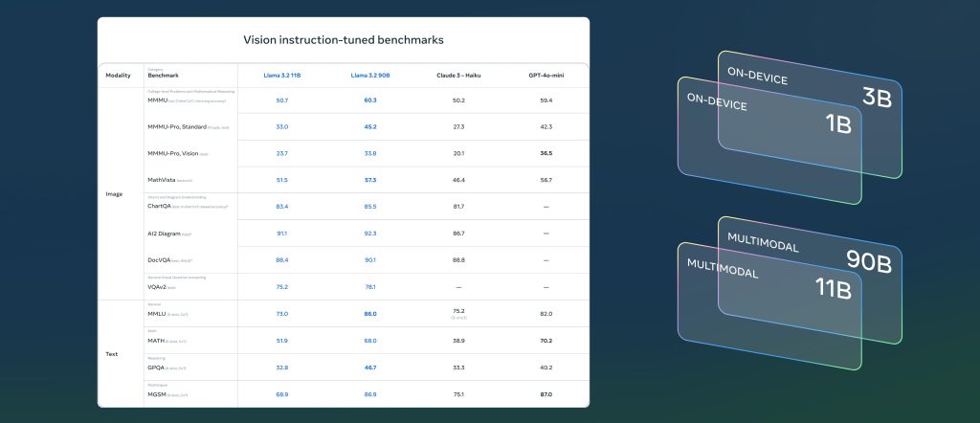Image resolution: width=980 pixels, height=423 pixels.
Task: Select the AI2 Diagram score 86.7
Action: pyautogui.click(x=458, y=234)
